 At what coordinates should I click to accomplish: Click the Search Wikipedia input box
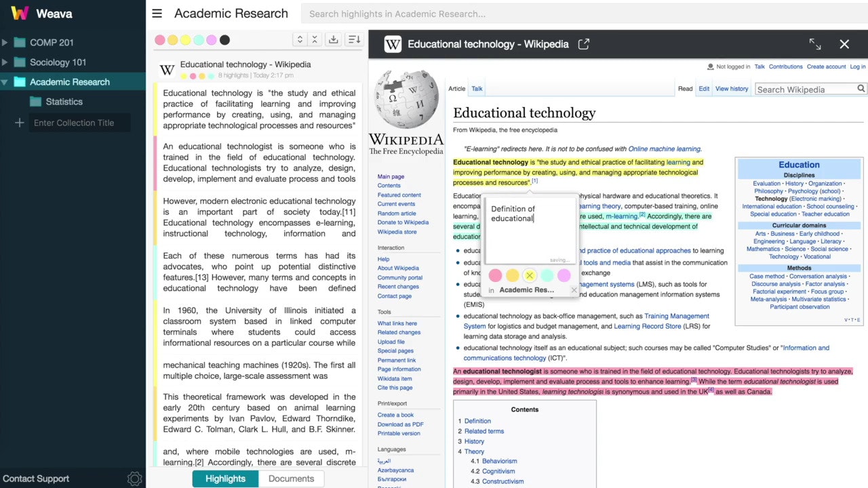[806, 89]
